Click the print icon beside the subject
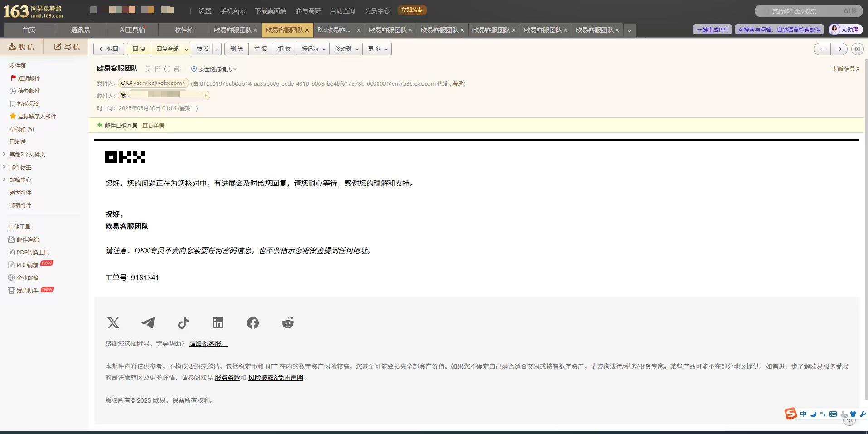 177,69
